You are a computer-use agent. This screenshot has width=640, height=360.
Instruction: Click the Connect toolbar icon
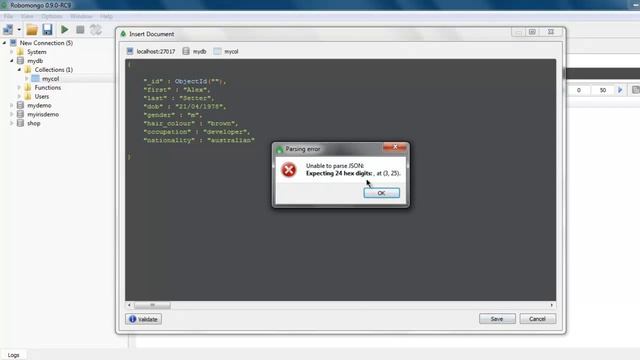(x=8, y=29)
